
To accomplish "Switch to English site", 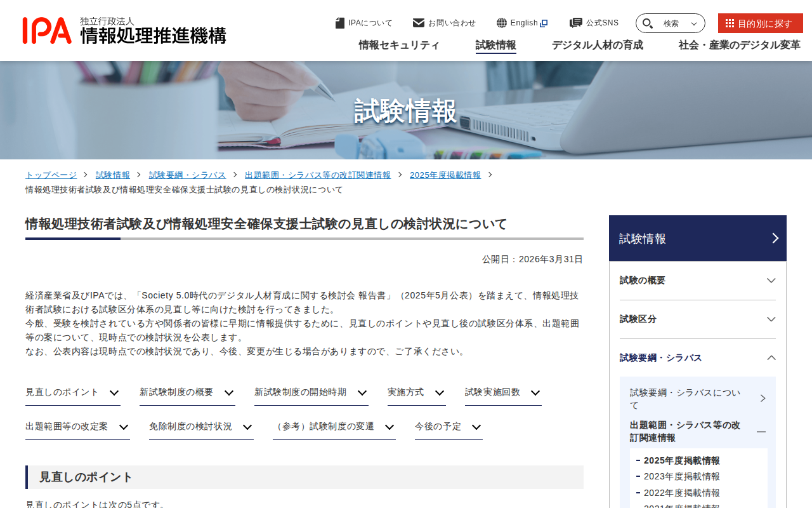I will (x=522, y=23).
